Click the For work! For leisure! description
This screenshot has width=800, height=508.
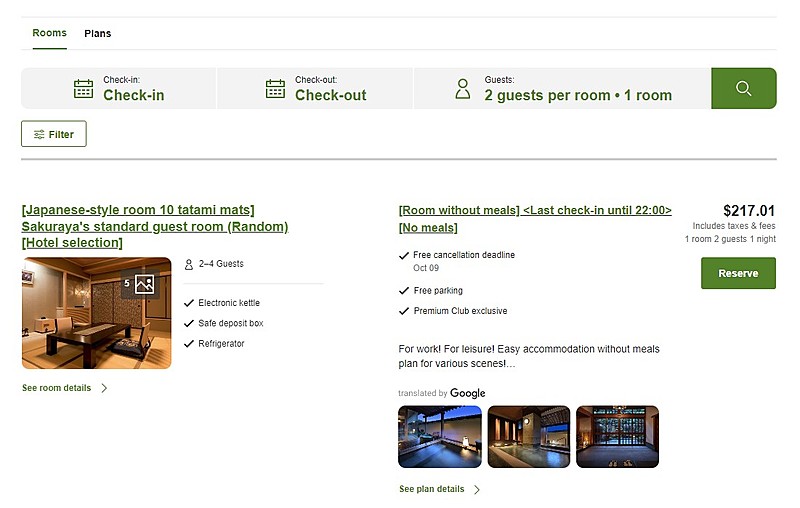tap(529, 356)
